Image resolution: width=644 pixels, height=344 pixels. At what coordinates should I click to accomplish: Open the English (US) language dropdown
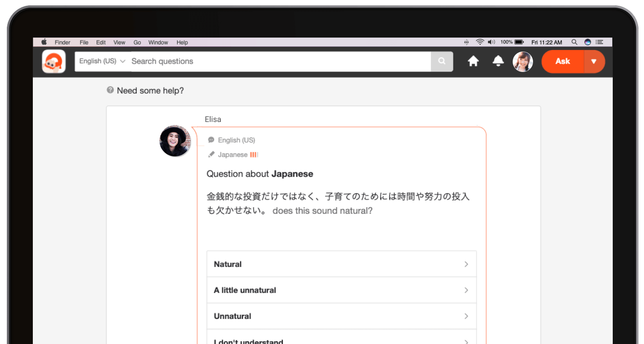102,61
